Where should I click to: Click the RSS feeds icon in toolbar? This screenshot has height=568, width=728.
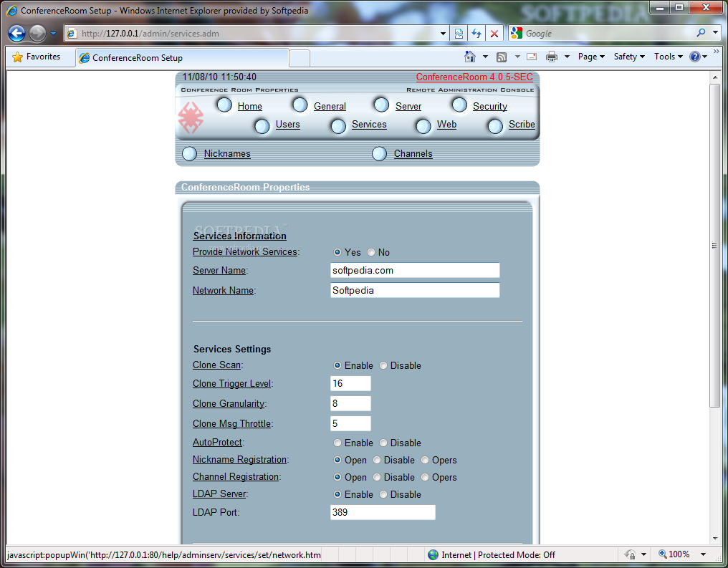click(x=502, y=57)
